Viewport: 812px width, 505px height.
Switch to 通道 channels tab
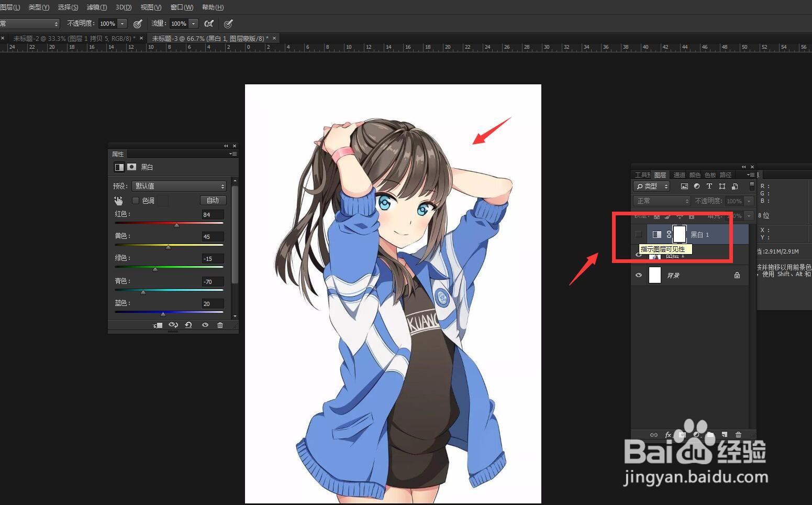click(x=679, y=175)
